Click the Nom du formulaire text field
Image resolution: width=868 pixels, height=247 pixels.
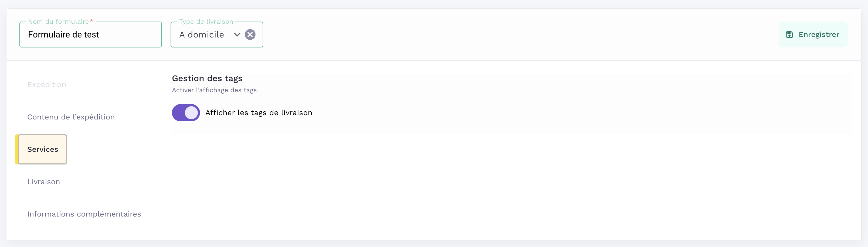click(x=90, y=34)
